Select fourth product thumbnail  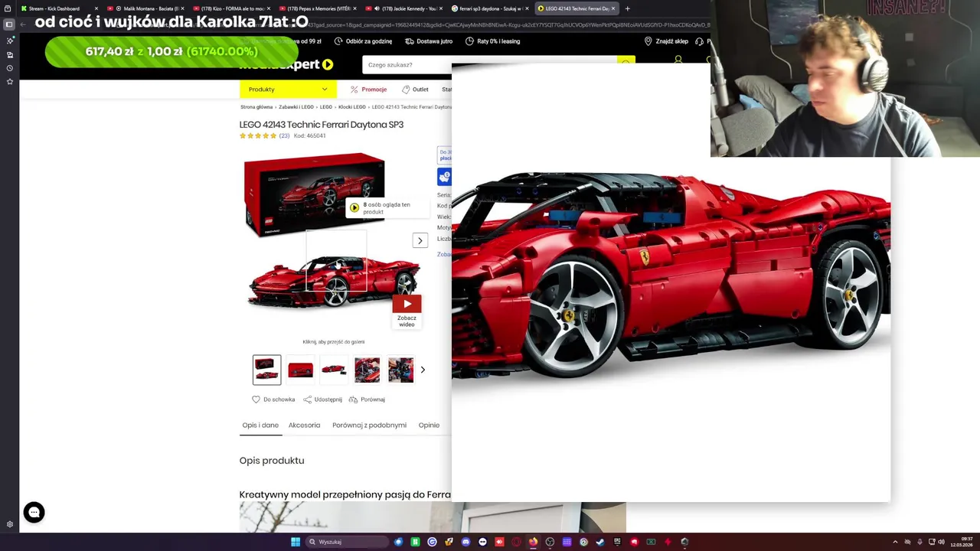(x=367, y=370)
